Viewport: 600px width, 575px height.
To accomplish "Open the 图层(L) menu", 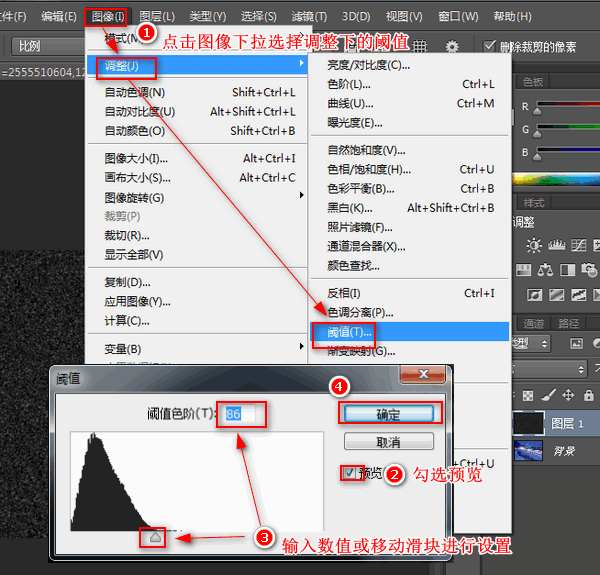I will tap(157, 16).
